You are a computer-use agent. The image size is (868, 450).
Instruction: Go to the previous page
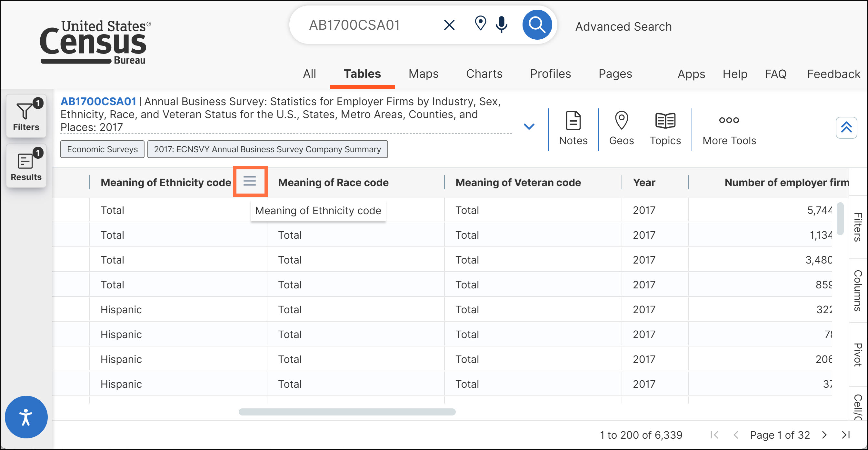735,435
